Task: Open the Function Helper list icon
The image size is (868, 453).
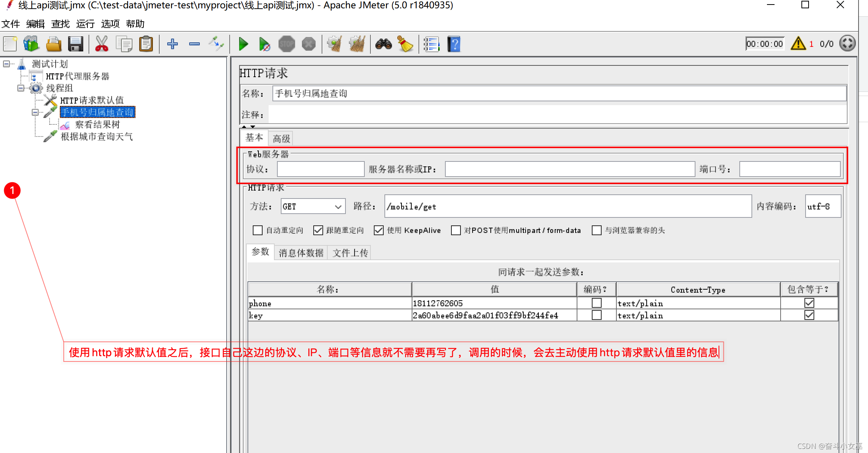Action: [x=431, y=44]
